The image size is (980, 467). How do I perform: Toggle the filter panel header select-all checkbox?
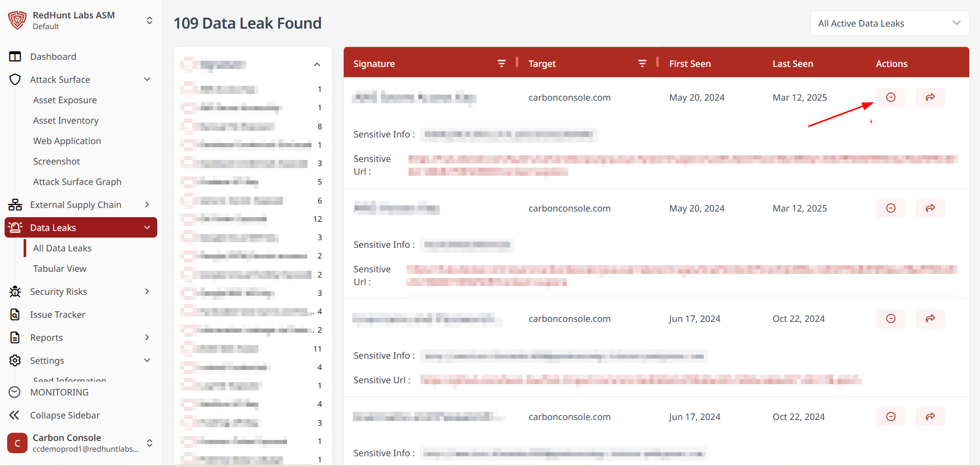[188, 64]
